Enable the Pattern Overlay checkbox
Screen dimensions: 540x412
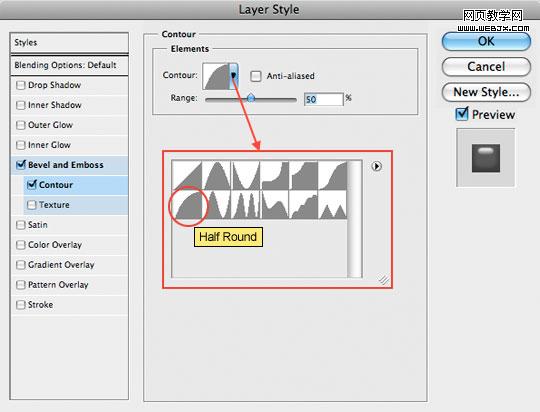pyautogui.click(x=21, y=285)
